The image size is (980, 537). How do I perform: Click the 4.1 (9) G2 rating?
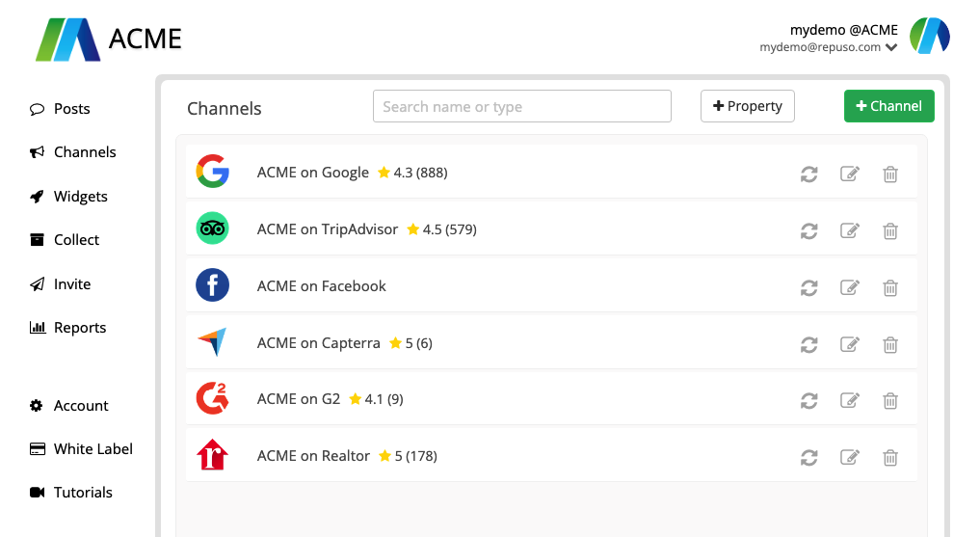pyautogui.click(x=376, y=399)
